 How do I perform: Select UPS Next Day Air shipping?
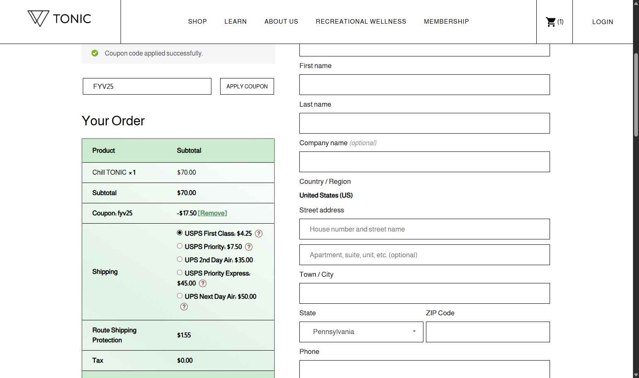(x=179, y=296)
